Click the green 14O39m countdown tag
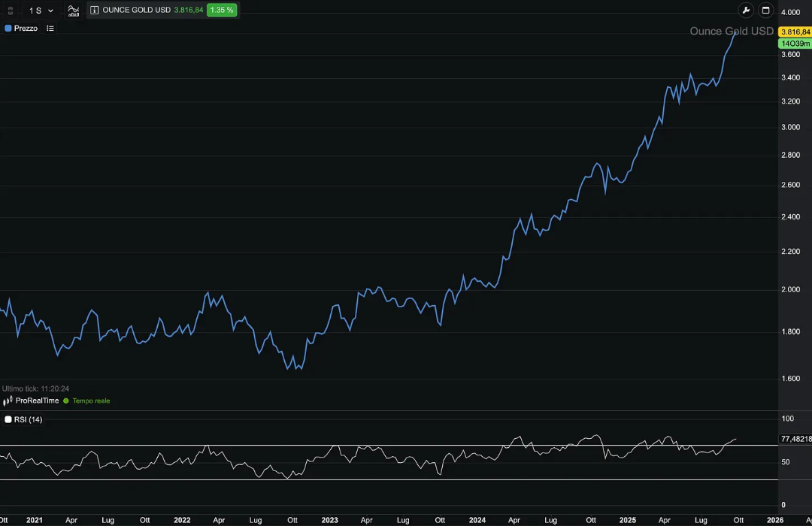This screenshot has height=526, width=812. (x=795, y=44)
